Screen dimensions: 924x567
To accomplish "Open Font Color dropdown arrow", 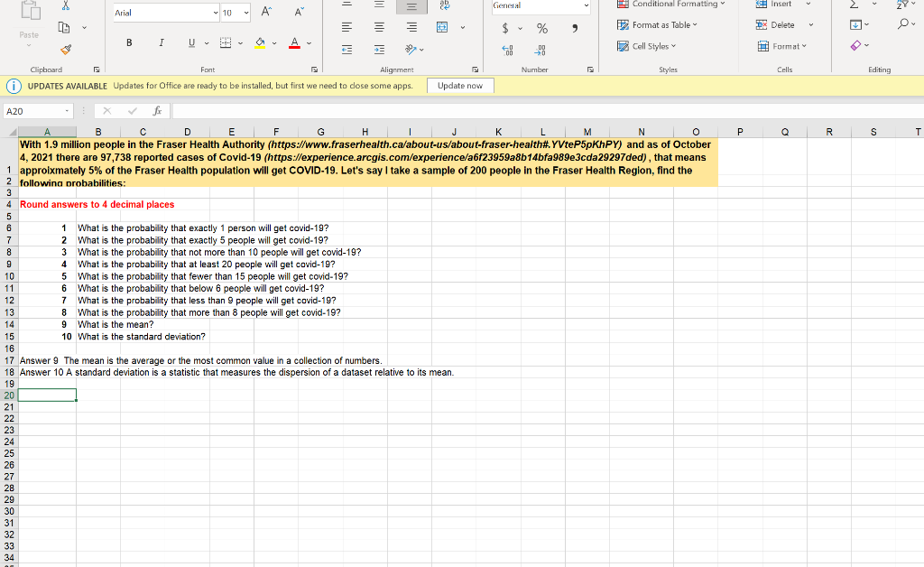I will tap(310, 43).
